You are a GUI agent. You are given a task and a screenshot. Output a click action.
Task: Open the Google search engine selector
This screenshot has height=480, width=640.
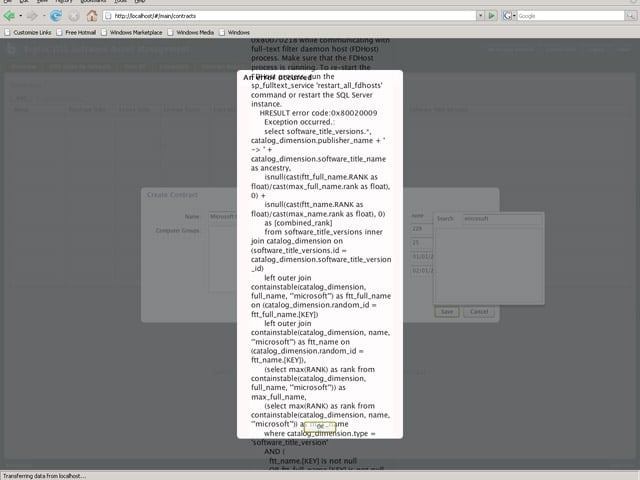(509, 16)
